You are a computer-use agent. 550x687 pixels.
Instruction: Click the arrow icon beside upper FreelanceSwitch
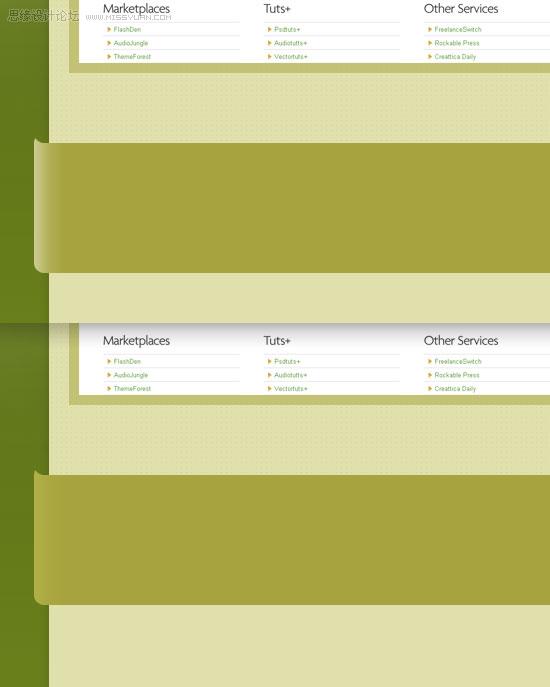pos(430,29)
